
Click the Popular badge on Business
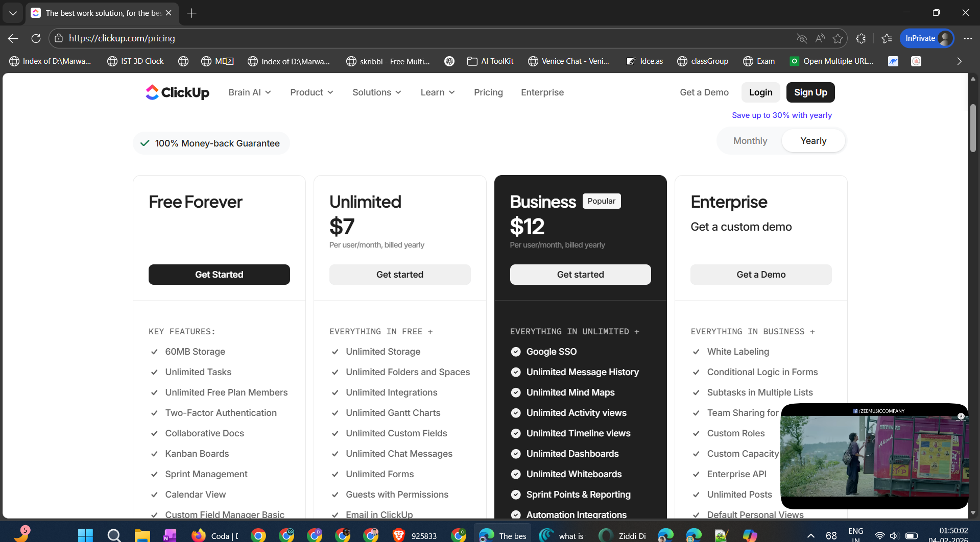click(x=602, y=201)
